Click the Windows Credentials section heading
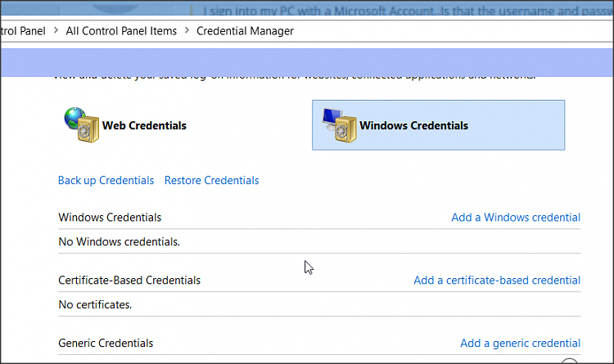The image size is (614, 364). (110, 218)
